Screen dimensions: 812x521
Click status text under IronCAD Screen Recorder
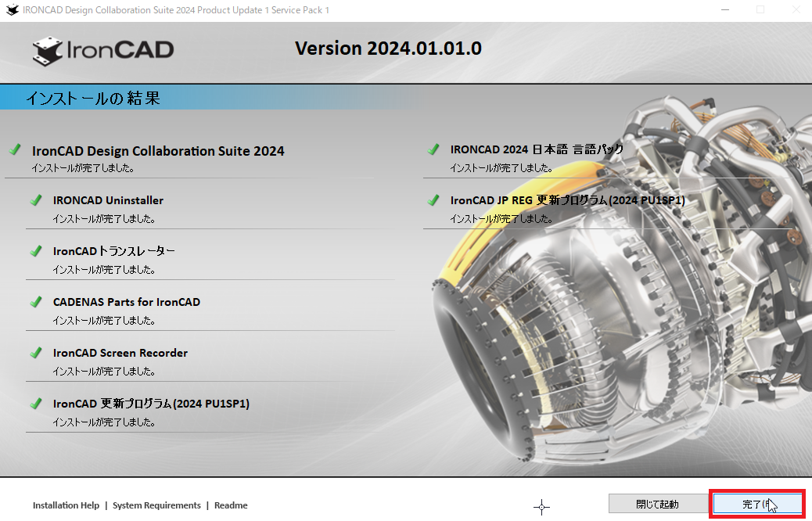pos(104,372)
